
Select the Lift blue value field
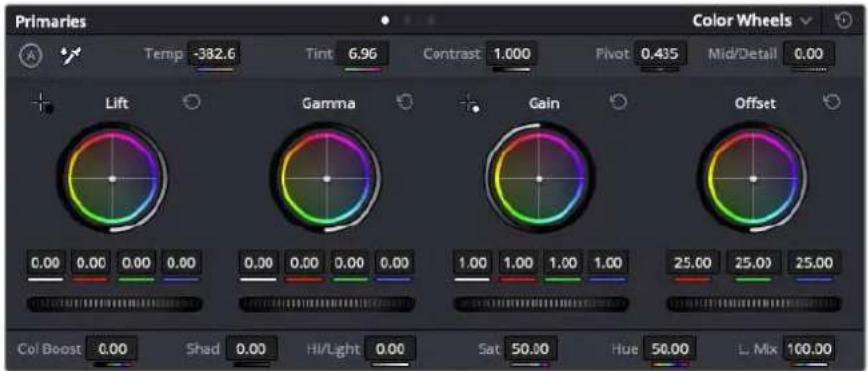[181, 263]
